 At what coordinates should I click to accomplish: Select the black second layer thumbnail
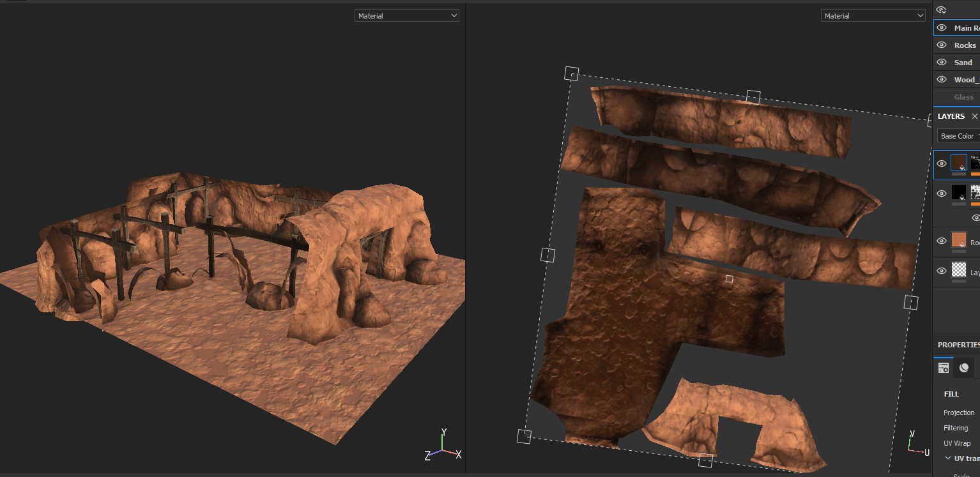(x=959, y=192)
